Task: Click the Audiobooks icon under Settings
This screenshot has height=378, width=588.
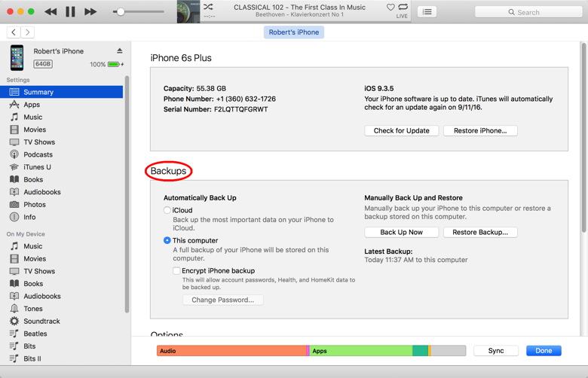Action: pyautogui.click(x=14, y=192)
